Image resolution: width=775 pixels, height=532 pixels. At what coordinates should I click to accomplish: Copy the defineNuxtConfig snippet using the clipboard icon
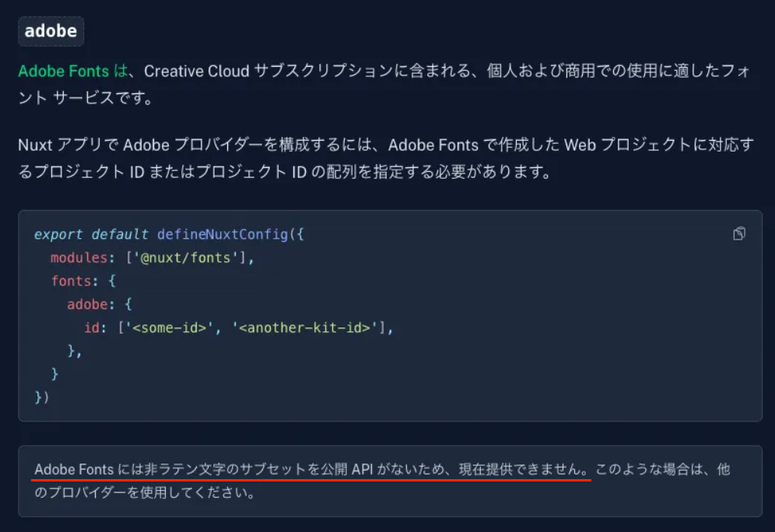pos(739,233)
